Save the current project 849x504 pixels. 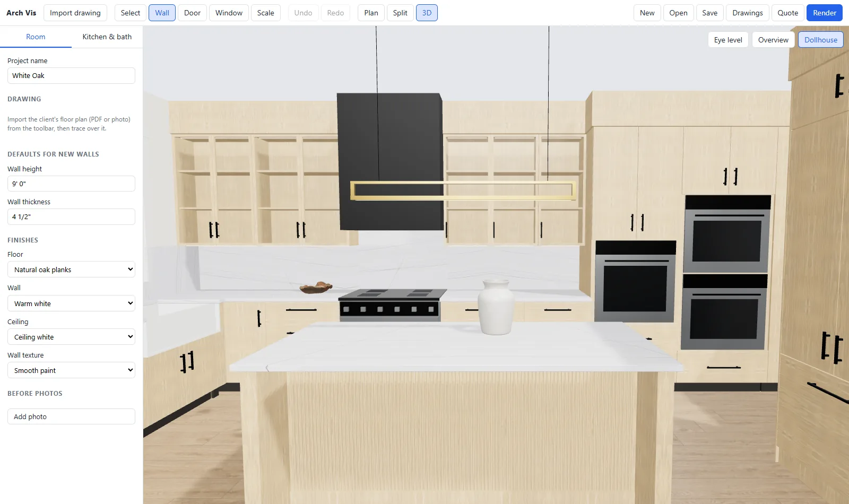coord(710,13)
